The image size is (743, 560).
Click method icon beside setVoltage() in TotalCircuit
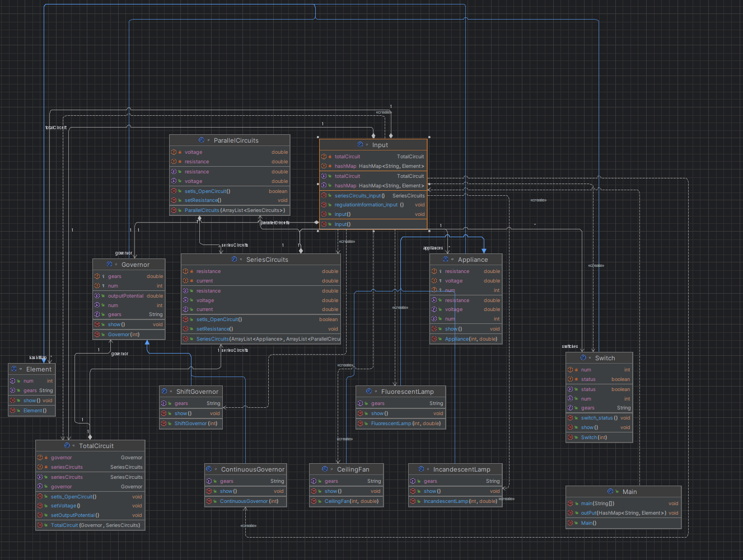click(40, 505)
